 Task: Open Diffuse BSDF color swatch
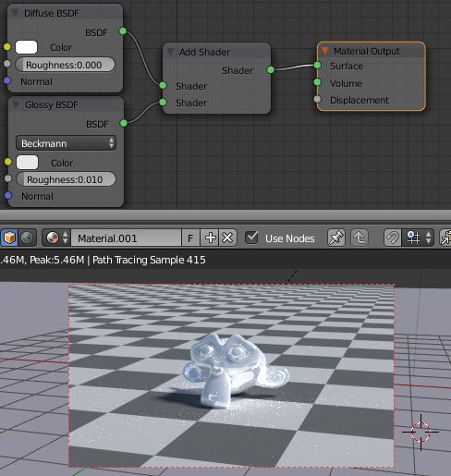coord(27,47)
